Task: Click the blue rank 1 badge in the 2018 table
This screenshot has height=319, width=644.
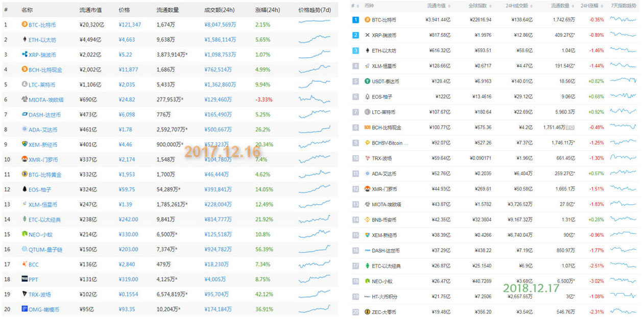Action: pos(356,20)
